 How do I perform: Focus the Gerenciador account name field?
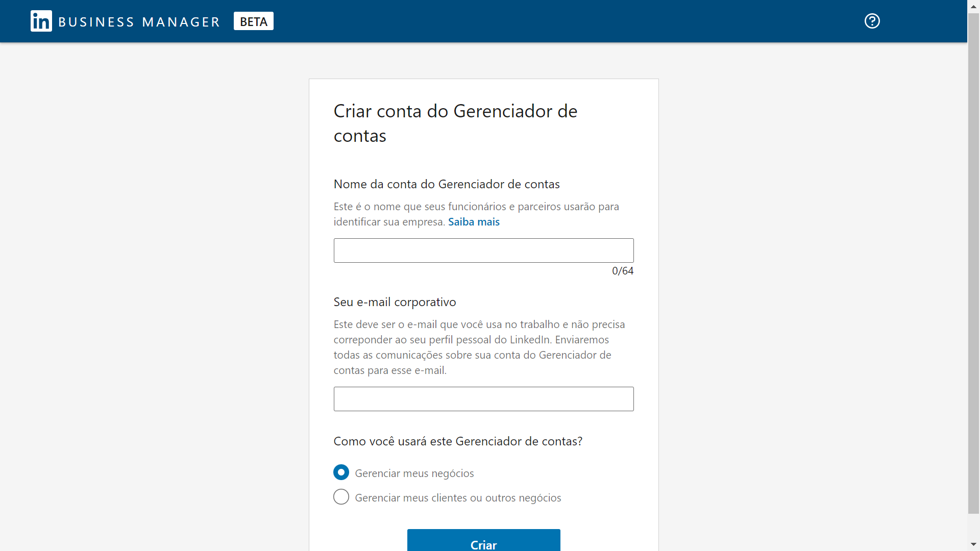pos(483,251)
